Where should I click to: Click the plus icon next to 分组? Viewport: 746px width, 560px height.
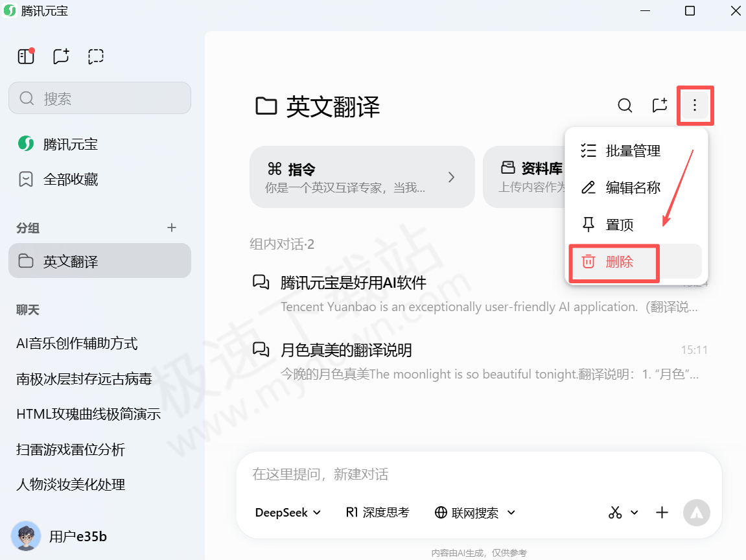(x=172, y=227)
